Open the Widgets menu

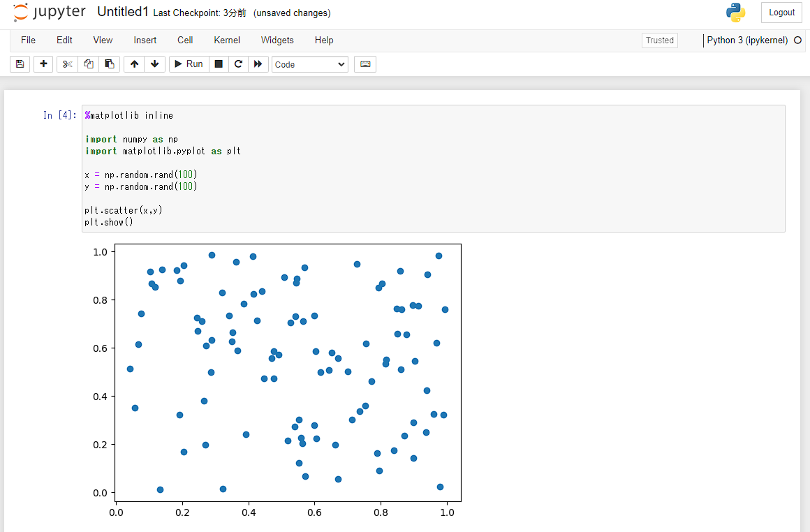277,40
